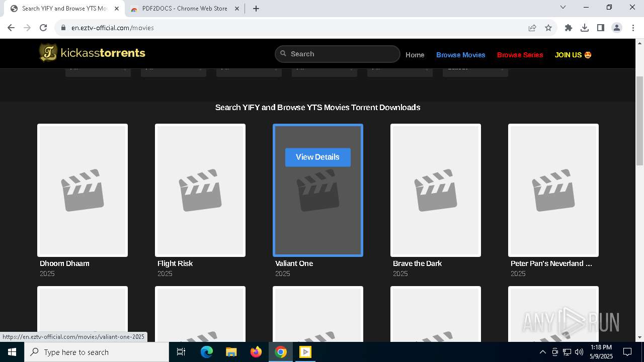The image size is (644, 362).
Task: Open the Windows Start menu
Action: coord(12,352)
